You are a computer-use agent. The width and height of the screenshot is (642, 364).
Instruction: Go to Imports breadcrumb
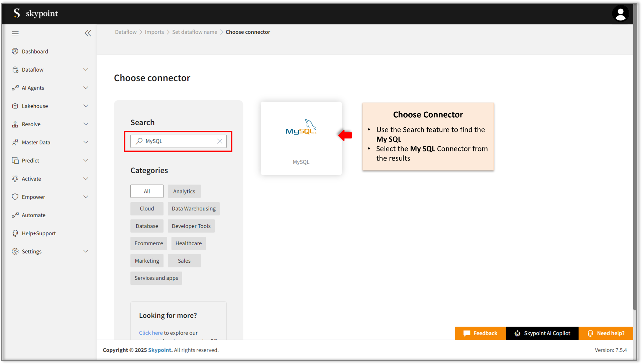(154, 32)
